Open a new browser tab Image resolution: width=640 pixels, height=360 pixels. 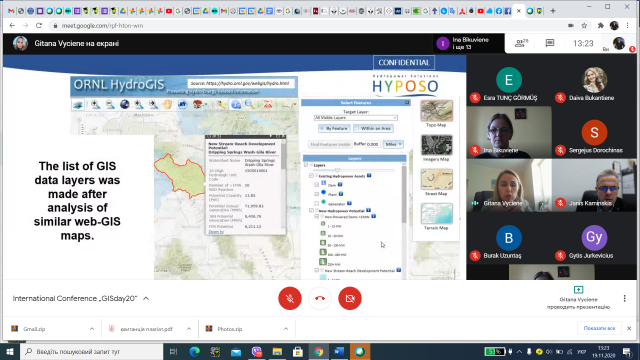(553, 11)
